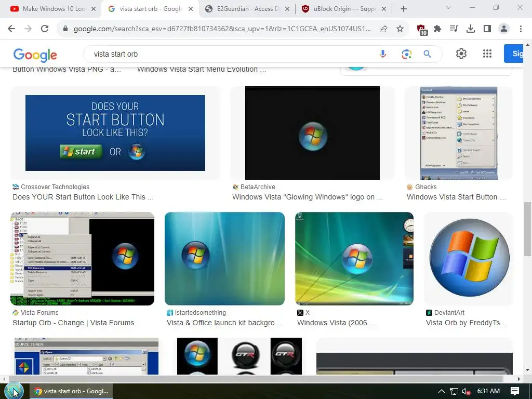
Task: Close the vista start orb tab
Action: click(x=191, y=9)
